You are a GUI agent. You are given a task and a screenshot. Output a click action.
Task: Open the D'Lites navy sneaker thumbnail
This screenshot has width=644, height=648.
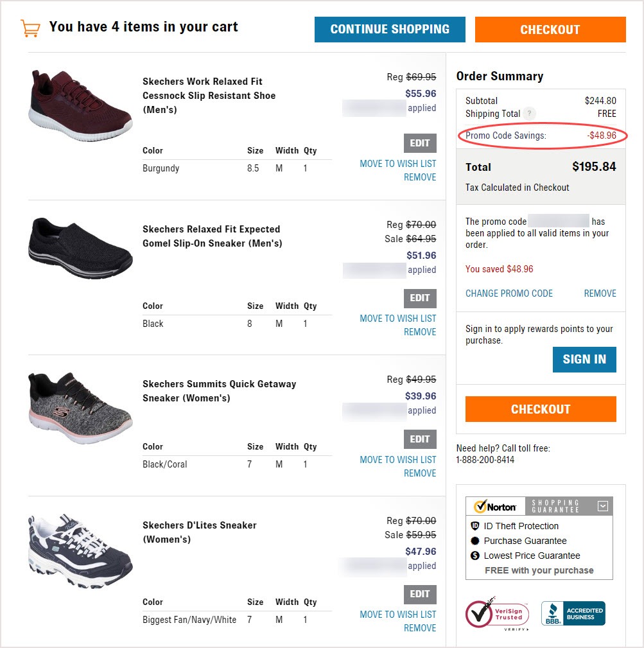pos(80,551)
